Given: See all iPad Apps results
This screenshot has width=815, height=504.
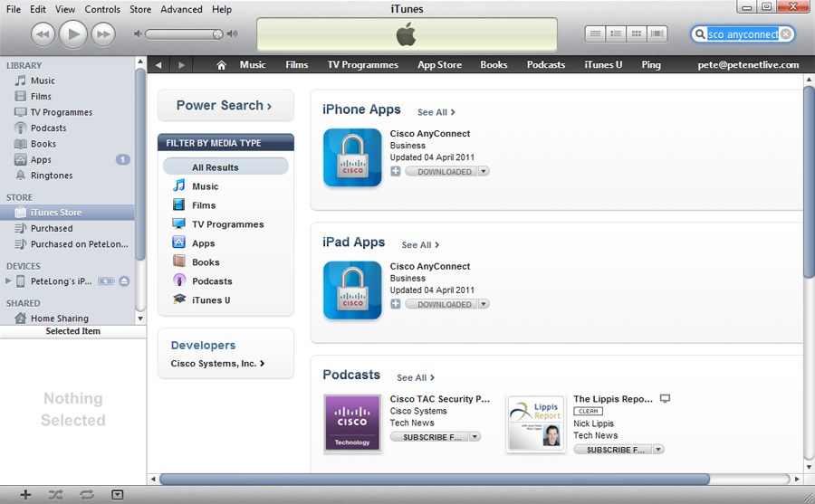Looking at the screenshot, I should point(420,245).
